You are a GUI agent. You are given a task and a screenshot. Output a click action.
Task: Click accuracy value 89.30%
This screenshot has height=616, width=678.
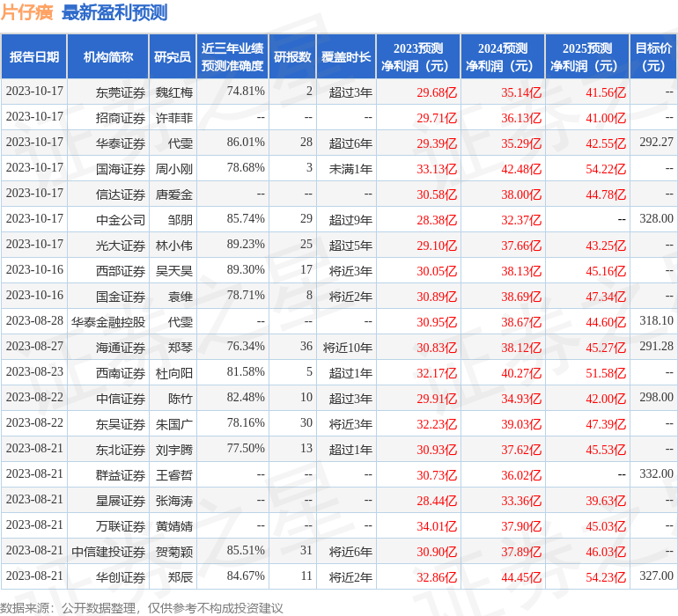pos(246,270)
